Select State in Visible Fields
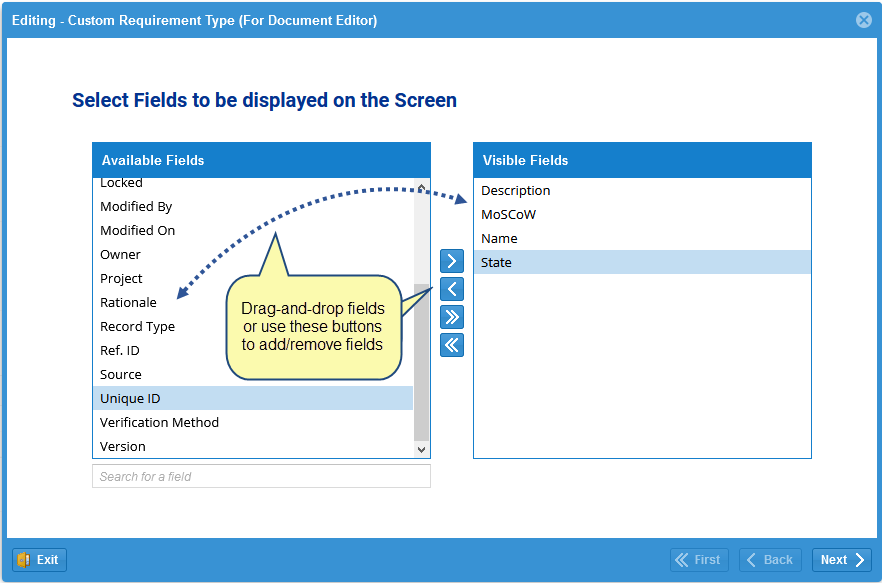 [642, 262]
